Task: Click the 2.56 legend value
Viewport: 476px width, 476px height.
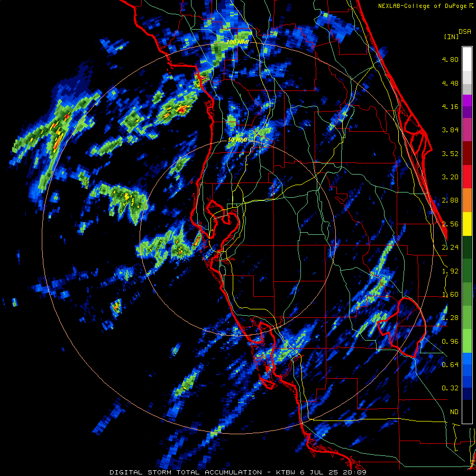Action: 450,224
